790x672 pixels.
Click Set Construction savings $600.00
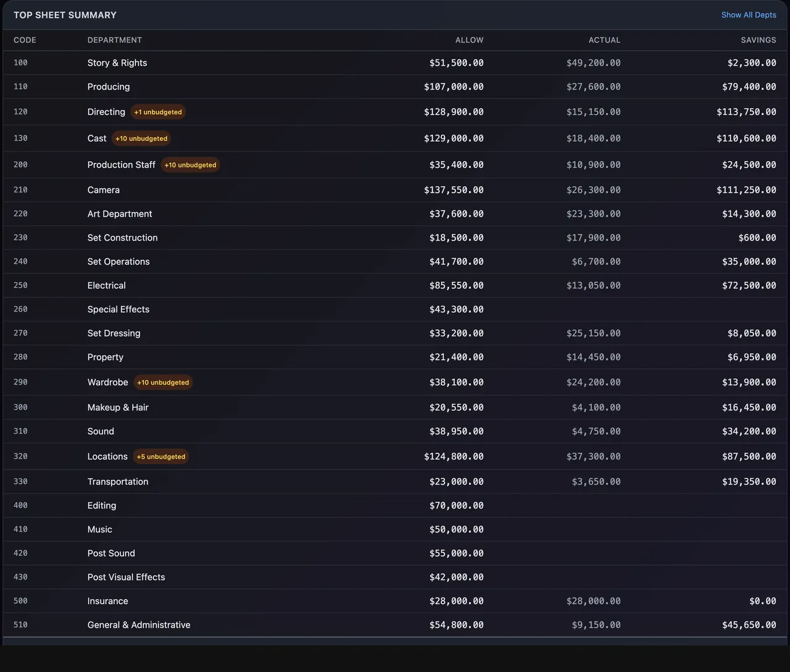[x=757, y=238]
